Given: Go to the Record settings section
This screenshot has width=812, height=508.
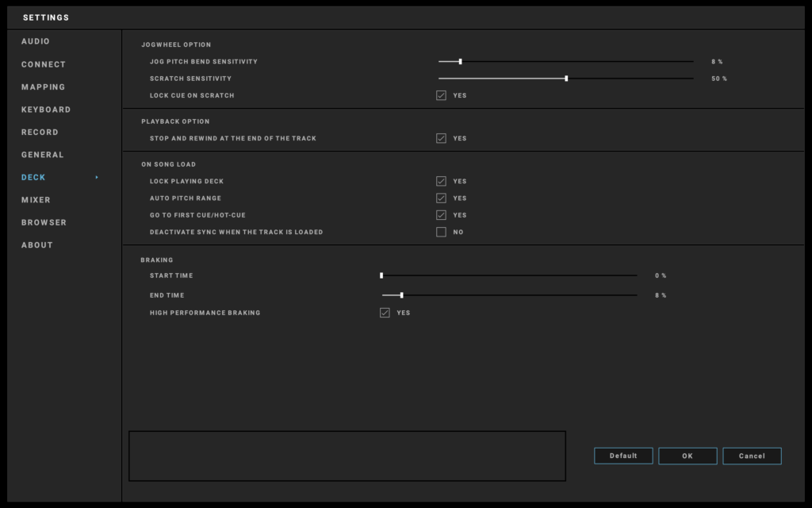Looking at the screenshot, I should pyautogui.click(x=40, y=133).
